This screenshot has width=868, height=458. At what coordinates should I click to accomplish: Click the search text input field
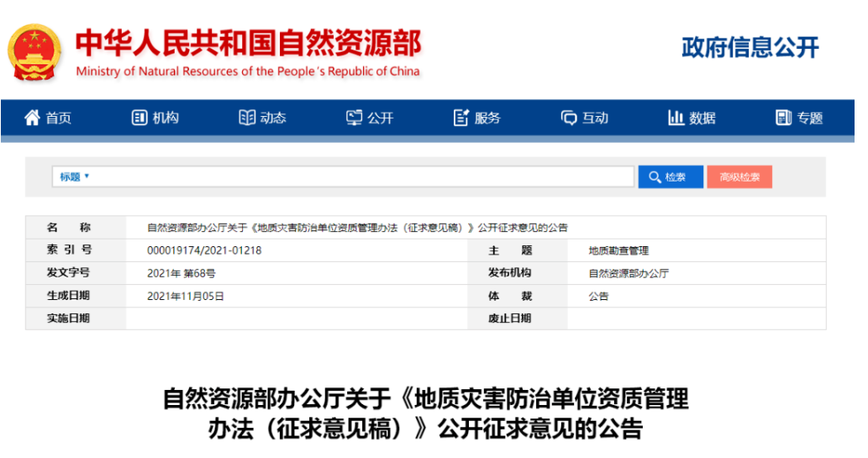coord(361,176)
